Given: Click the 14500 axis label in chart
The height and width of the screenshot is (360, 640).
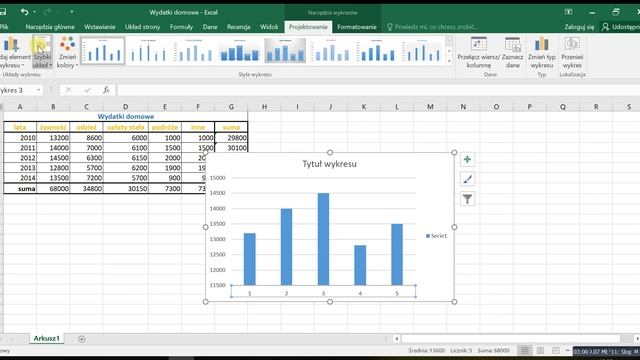Looking at the screenshot, I should 218,193.
